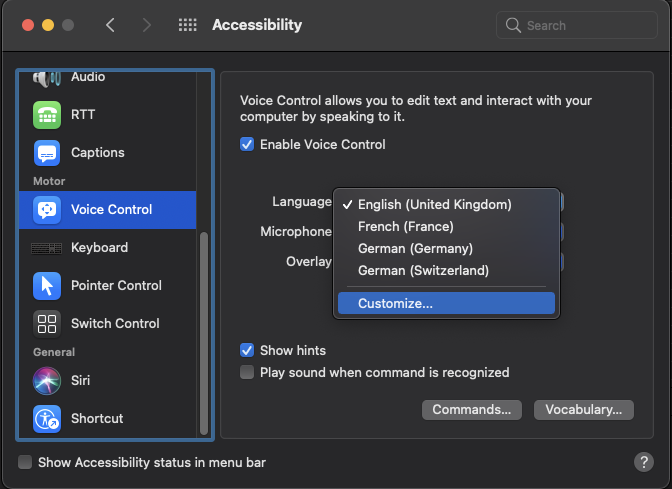Click the Language field label
This screenshot has height=489, width=672.
pos(302,202)
